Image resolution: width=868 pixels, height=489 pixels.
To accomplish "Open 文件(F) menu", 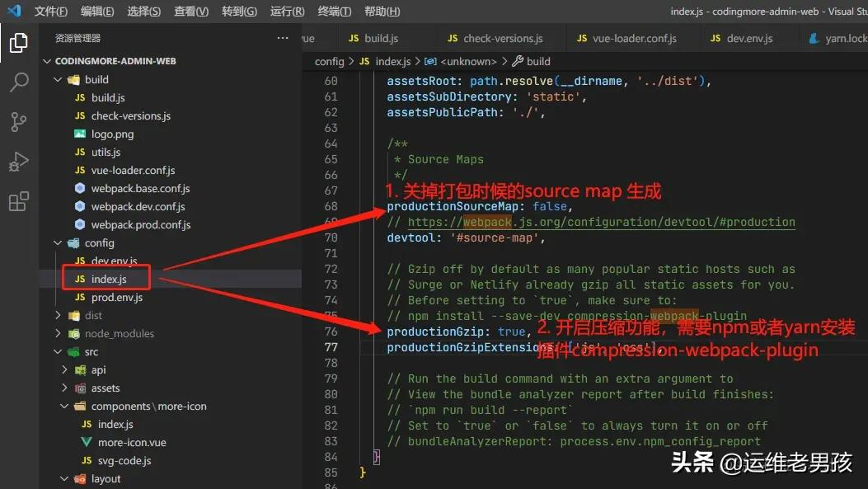I will 51,11.
